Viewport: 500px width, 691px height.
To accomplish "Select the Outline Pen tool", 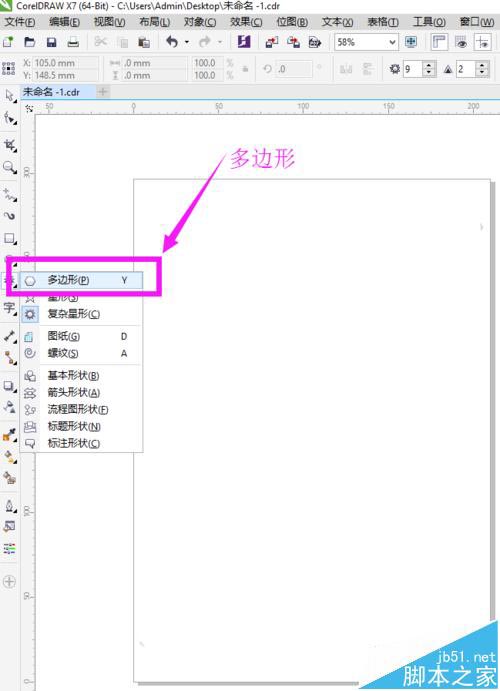I will [x=9, y=506].
